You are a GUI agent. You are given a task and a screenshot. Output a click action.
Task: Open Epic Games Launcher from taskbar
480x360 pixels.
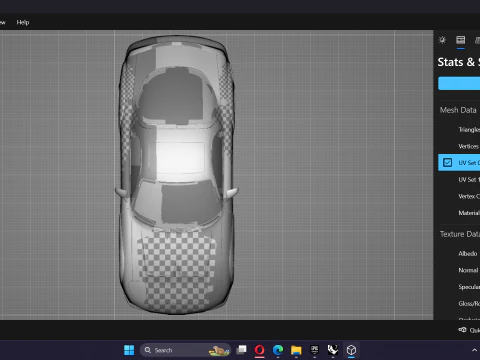pos(314,350)
